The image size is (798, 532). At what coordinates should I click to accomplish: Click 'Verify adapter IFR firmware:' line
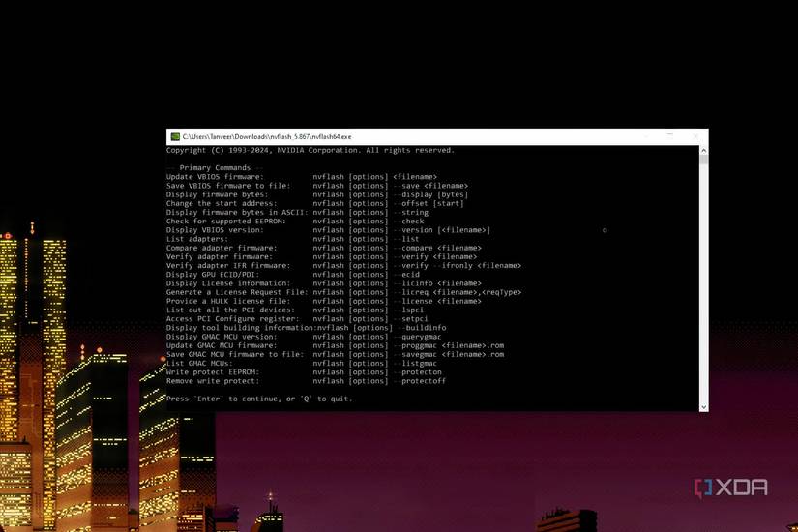click(343, 266)
